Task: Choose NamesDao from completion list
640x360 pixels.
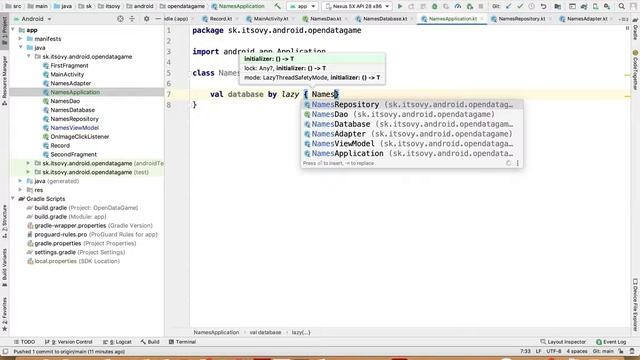Action: click(412, 114)
